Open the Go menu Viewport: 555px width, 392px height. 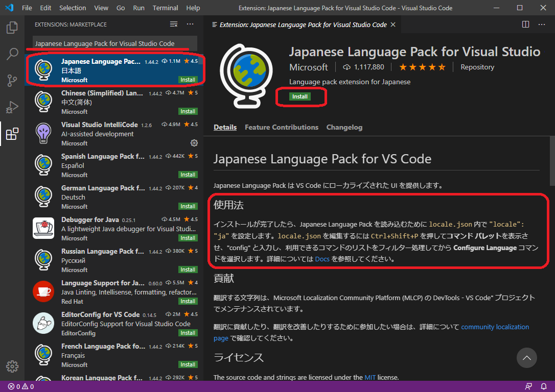[x=121, y=8]
